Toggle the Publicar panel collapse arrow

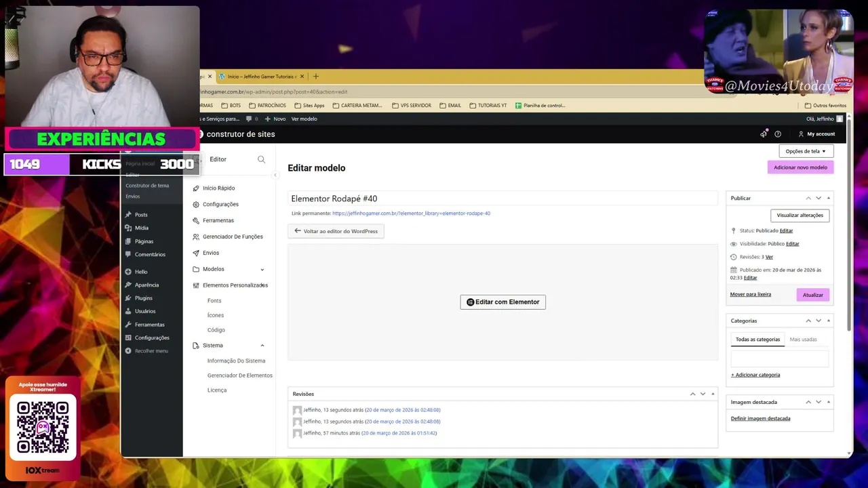[828, 198]
